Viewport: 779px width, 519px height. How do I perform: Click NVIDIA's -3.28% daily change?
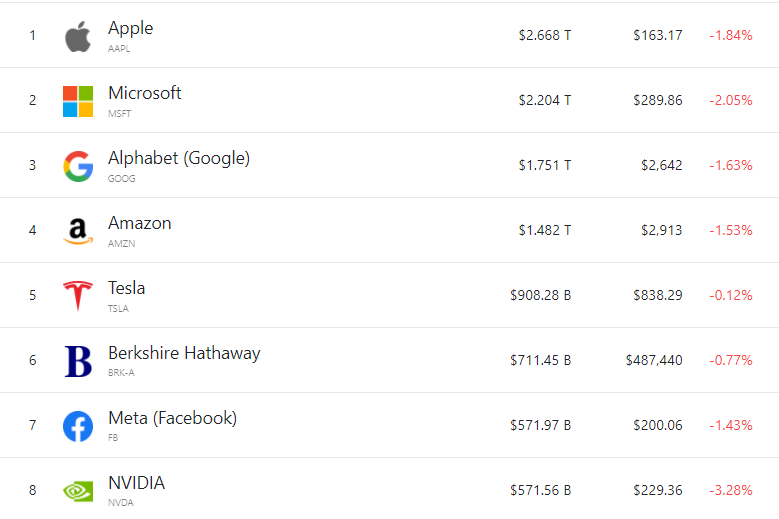tap(730, 490)
